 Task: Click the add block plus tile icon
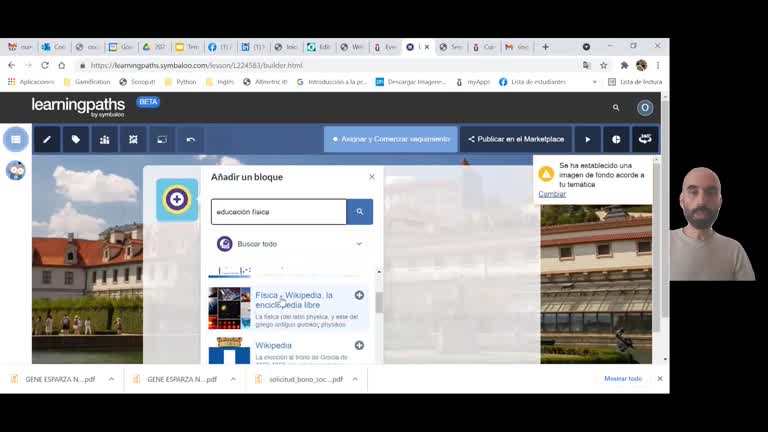(177, 200)
